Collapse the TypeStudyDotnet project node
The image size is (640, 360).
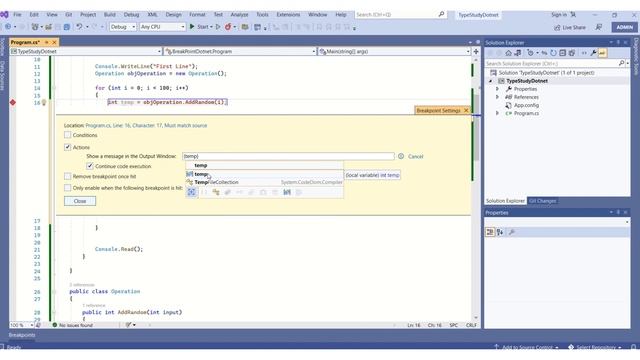[x=491, y=81]
